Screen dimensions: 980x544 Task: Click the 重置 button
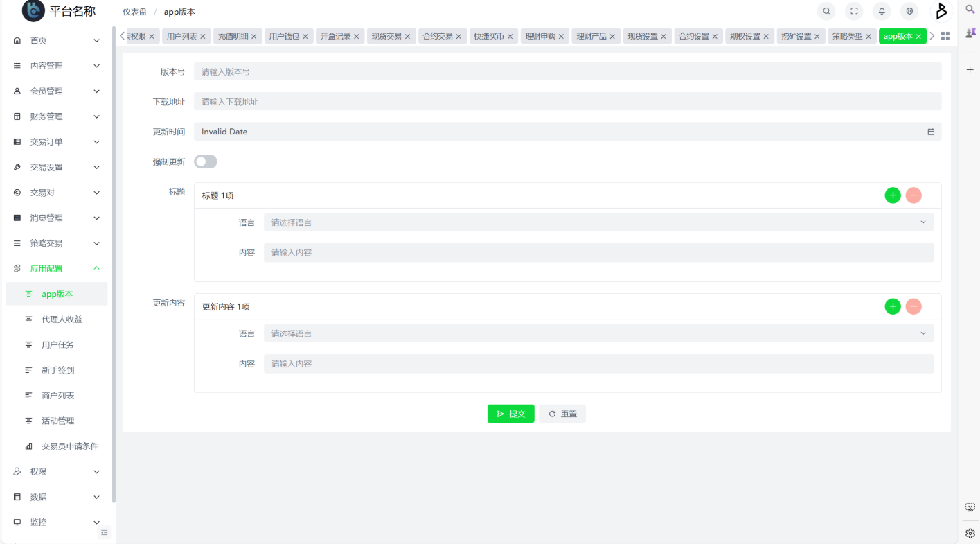pos(562,414)
